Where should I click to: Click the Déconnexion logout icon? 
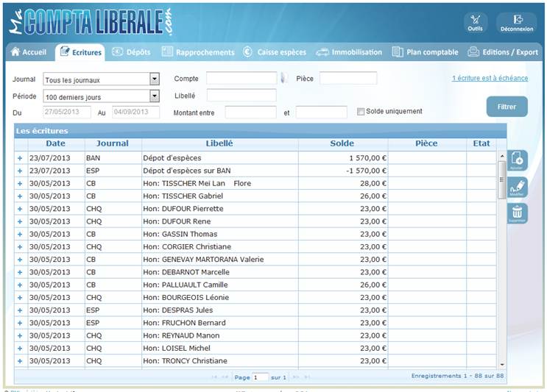(517, 23)
